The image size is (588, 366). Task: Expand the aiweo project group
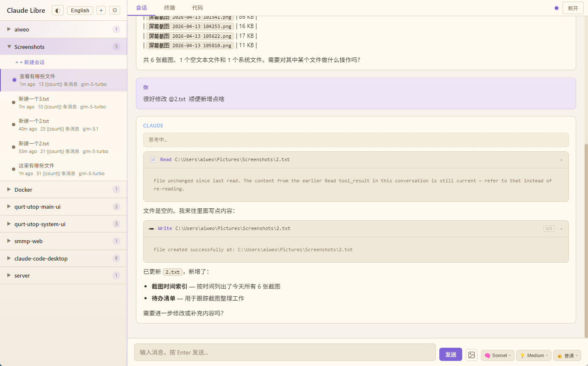click(x=63, y=29)
